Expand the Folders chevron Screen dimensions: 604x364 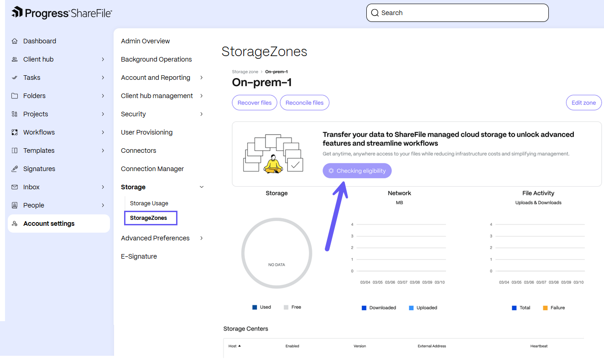click(x=103, y=96)
